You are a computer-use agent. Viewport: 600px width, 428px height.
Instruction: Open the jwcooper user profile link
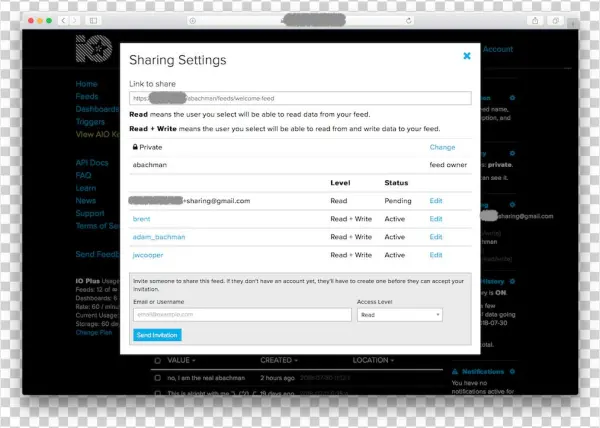[x=148, y=255]
